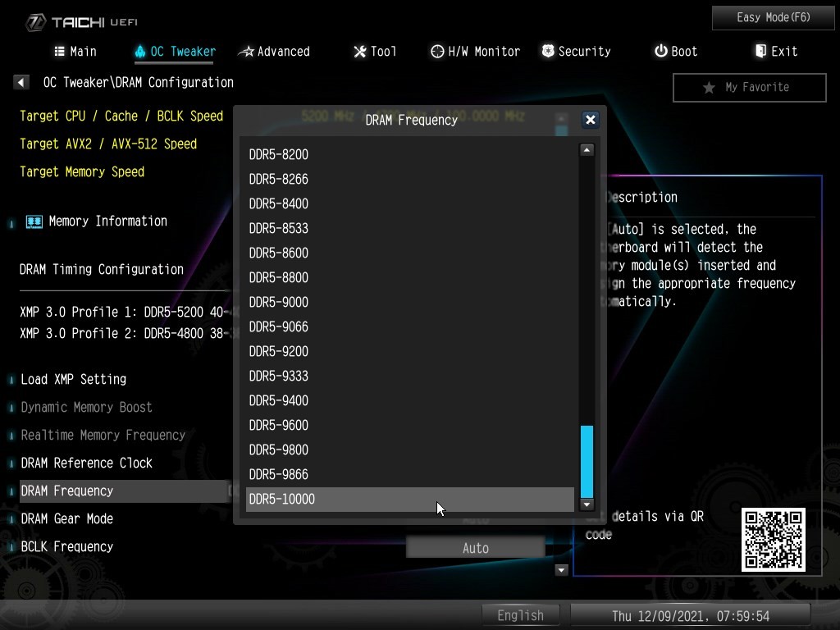
Task: Go to the Boot tab
Action: 675,52
